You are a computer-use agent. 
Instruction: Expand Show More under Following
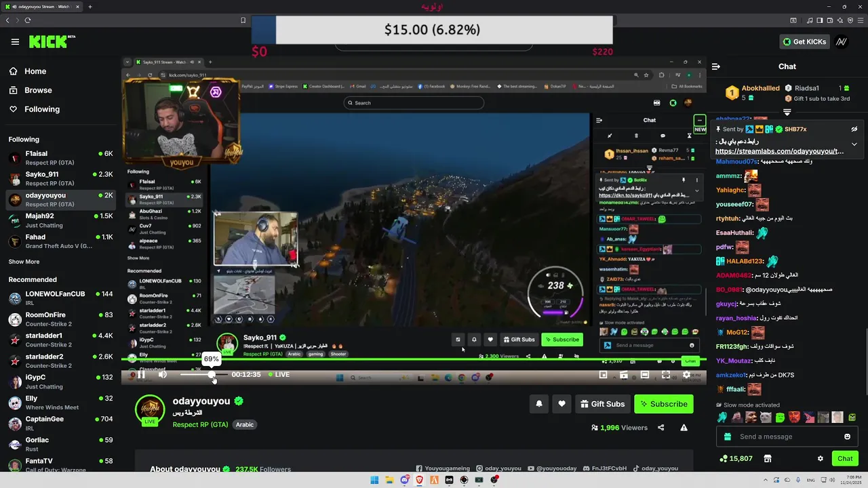click(x=24, y=262)
